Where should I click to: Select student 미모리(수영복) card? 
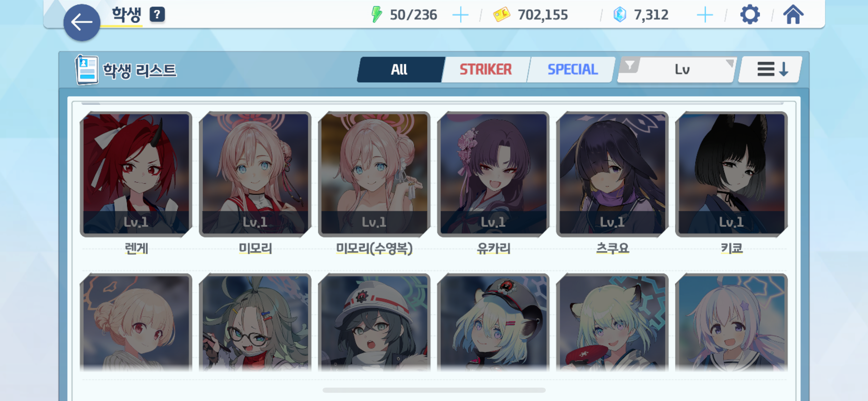tap(374, 174)
